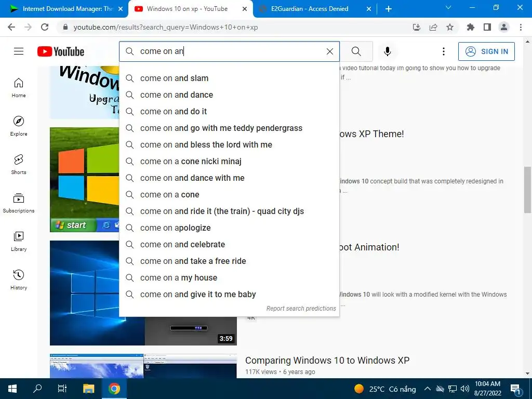Viewport: 532px width, 399px height.
Task: Select suggestion 'come on and celebrate'
Action: pos(229,244)
